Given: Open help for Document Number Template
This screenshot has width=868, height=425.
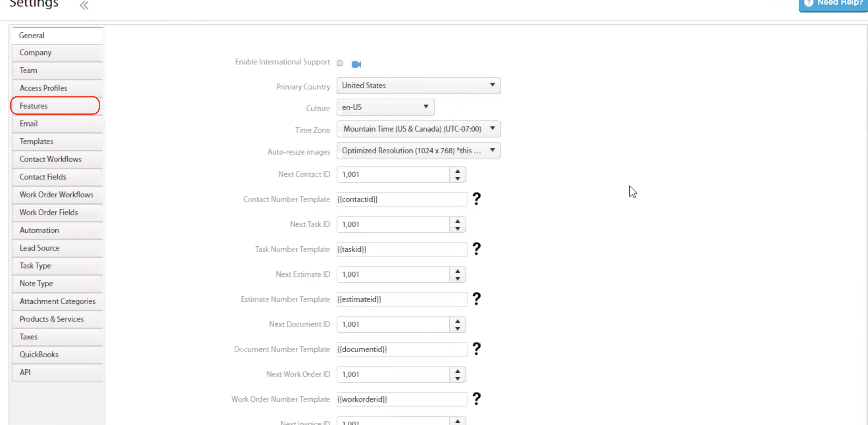Looking at the screenshot, I should click(476, 348).
